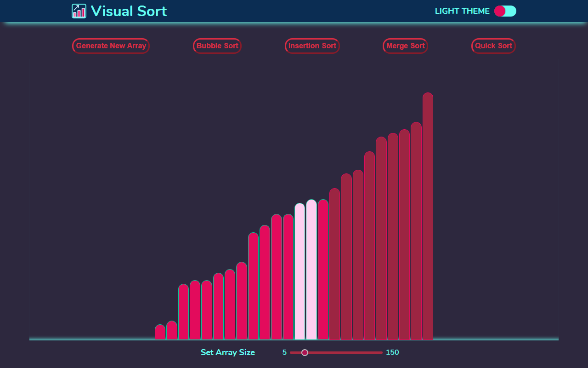Run Insertion Sort
The height and width of the screenshot is (368, 588).
click(x=312, y=46)
